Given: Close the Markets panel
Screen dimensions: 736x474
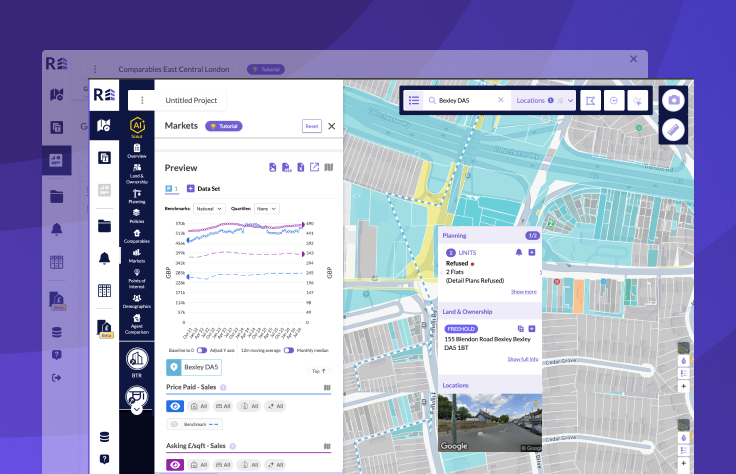Looking at the screenshot, I should coord(332,126).
